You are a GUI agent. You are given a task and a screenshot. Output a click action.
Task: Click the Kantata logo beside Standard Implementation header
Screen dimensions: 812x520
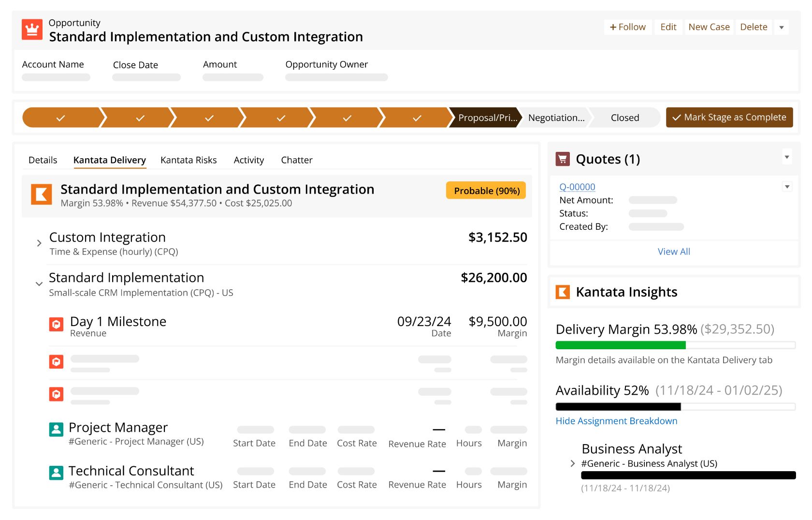(x=42, y=194)
